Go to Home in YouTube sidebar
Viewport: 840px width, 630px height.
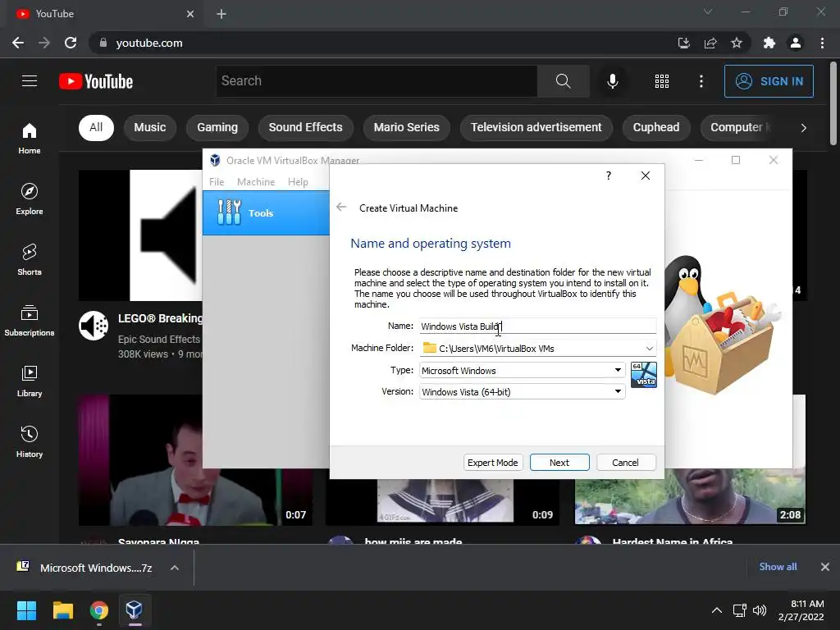tap(30, 138)
